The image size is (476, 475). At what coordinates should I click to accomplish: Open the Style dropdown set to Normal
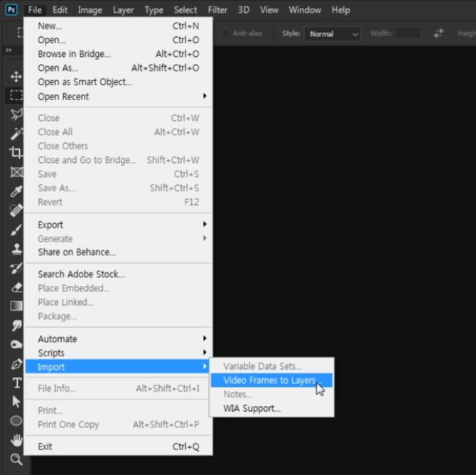[x=332, y=33]
